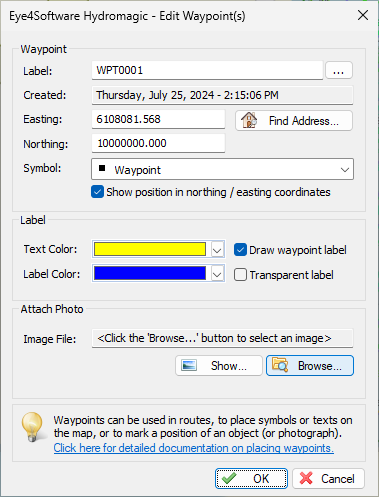Open detailed documentation on placing waypoints link
Screen dimensions: 379x497
[194, 448]
